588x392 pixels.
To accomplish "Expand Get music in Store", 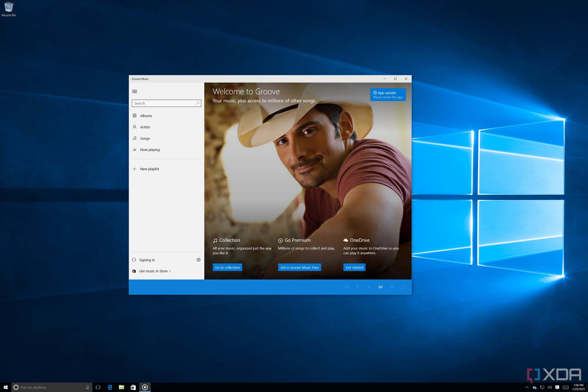I will pyautogui.click(x=154, y=271).
